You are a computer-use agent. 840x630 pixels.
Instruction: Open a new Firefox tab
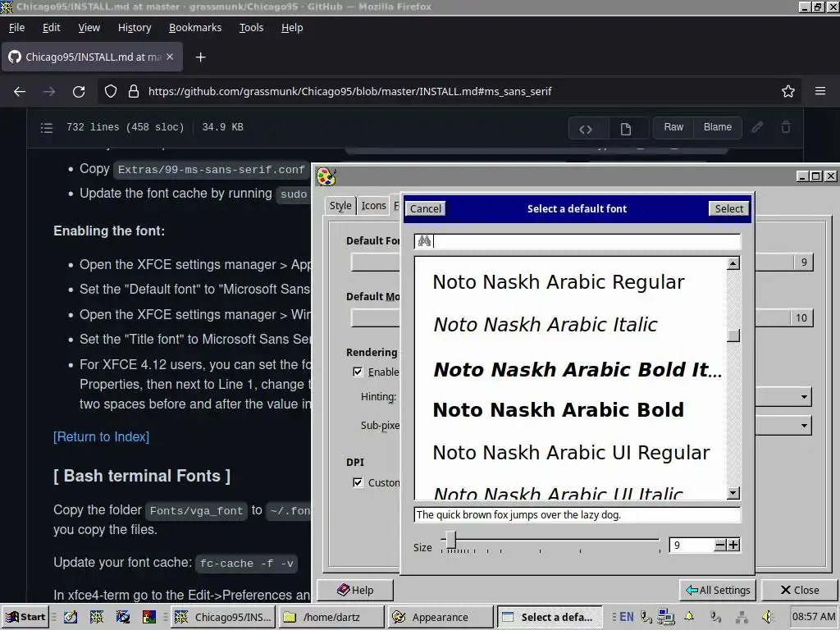click(x=200, y=57)
